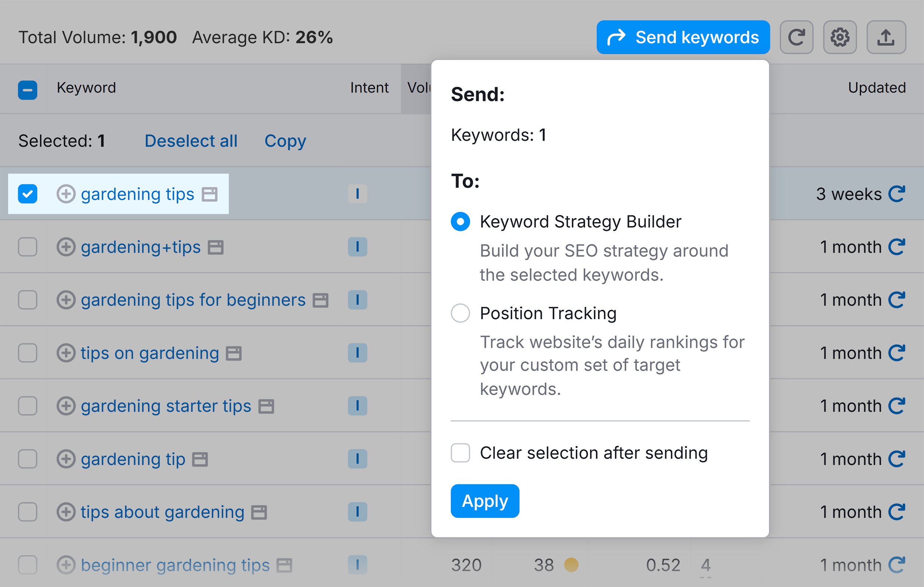Apply the send settings

tap(485, 501)
